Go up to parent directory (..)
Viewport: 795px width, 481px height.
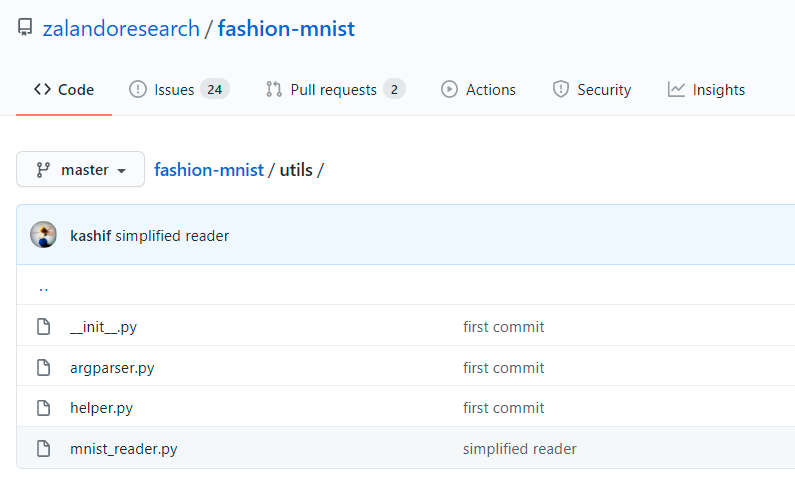43,287
